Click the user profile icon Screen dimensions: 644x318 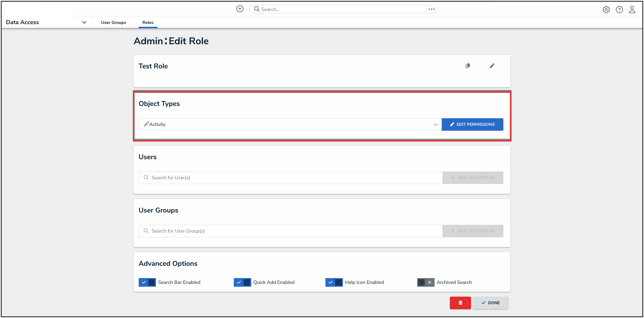pos(632,9)
